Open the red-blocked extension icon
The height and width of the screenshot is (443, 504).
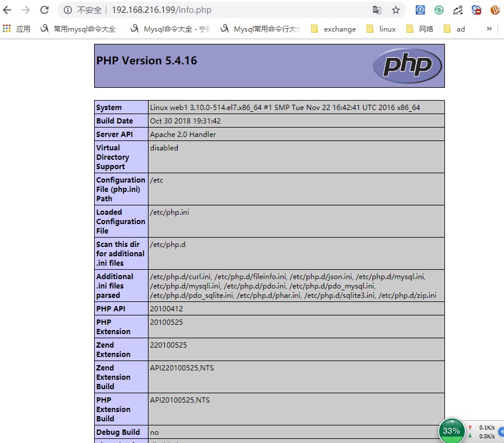tap(477, 10)
